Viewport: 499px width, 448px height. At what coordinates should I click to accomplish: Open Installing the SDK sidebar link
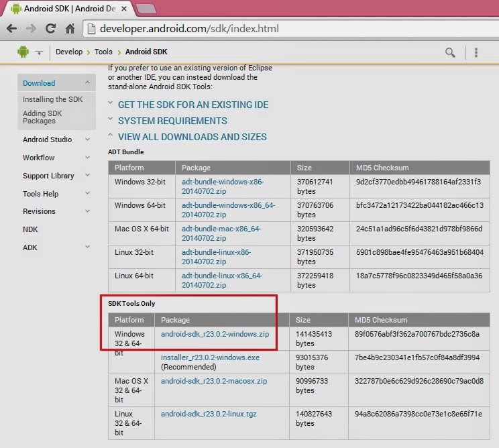pyautogui.click(x=52, y=99)
